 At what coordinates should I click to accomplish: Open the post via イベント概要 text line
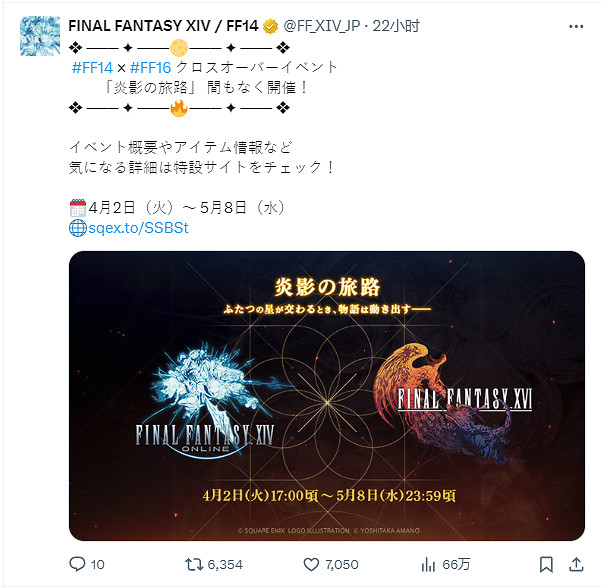181,147
